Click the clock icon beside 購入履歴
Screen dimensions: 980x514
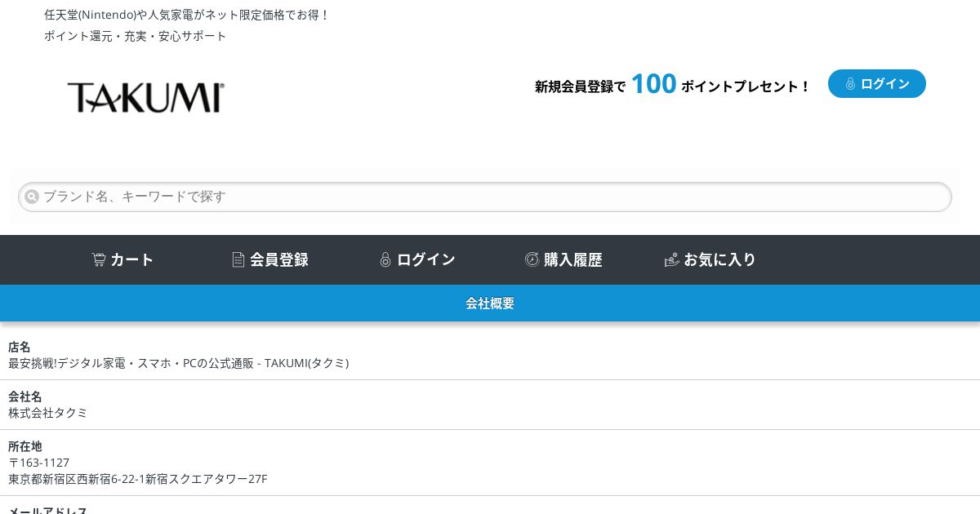[x=532, y=259]
